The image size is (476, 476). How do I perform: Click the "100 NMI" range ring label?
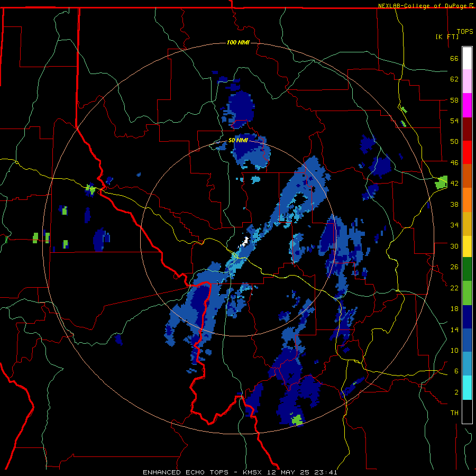coord(238,42)
